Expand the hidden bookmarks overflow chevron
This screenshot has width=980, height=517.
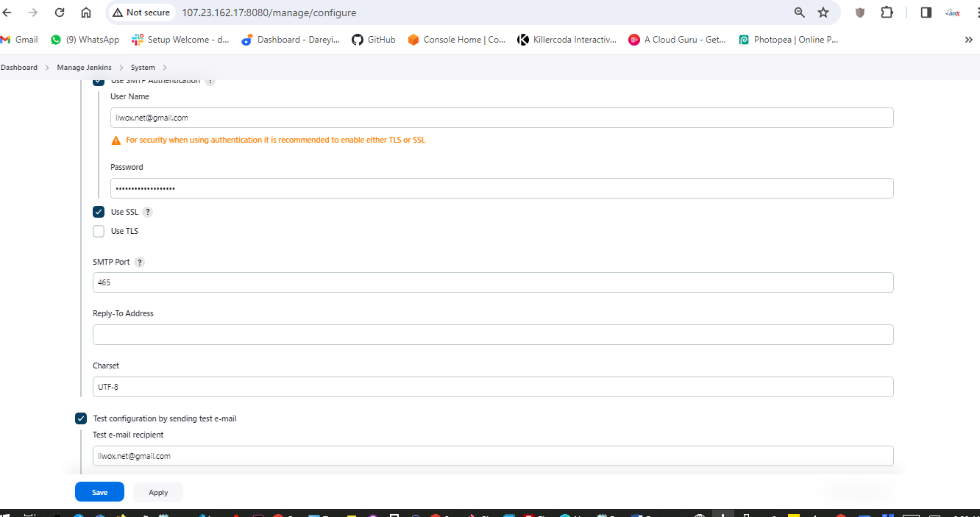coord(968,40)
